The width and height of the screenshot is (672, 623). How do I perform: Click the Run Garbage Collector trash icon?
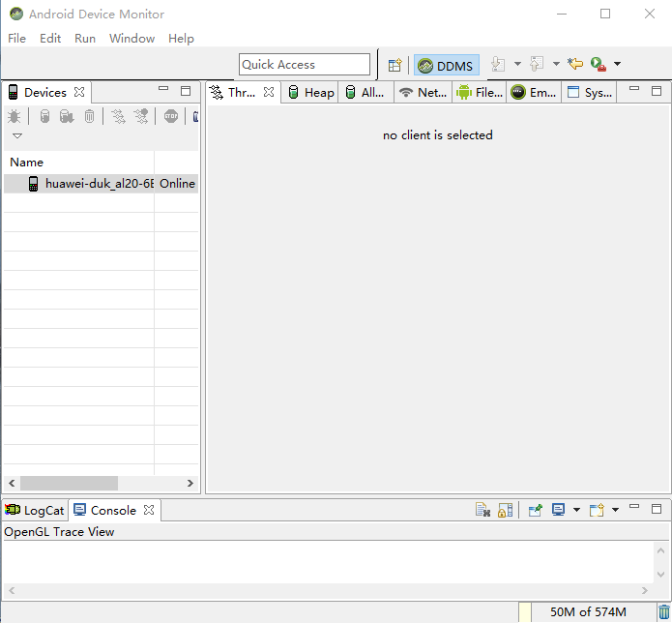point(664,611)
